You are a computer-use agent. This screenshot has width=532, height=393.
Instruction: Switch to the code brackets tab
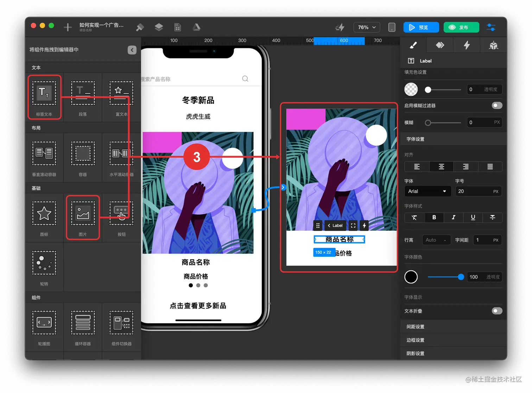[x=440, y=45]
